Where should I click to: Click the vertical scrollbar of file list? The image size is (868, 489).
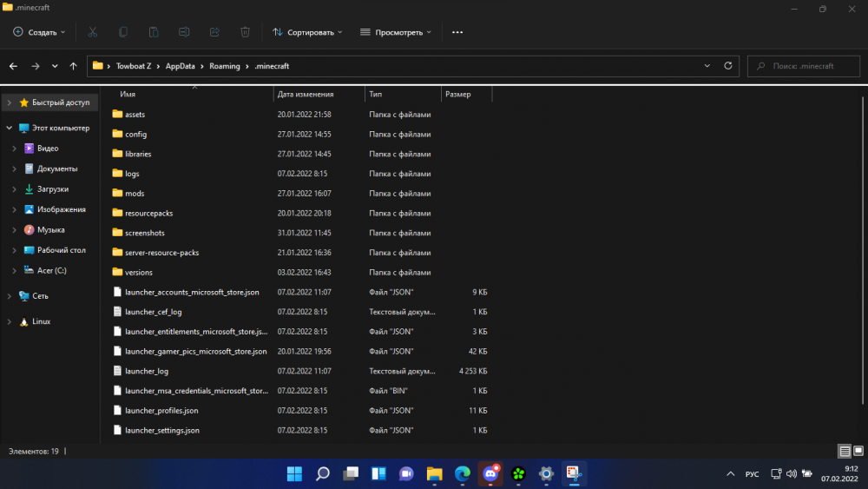[863, 249]
